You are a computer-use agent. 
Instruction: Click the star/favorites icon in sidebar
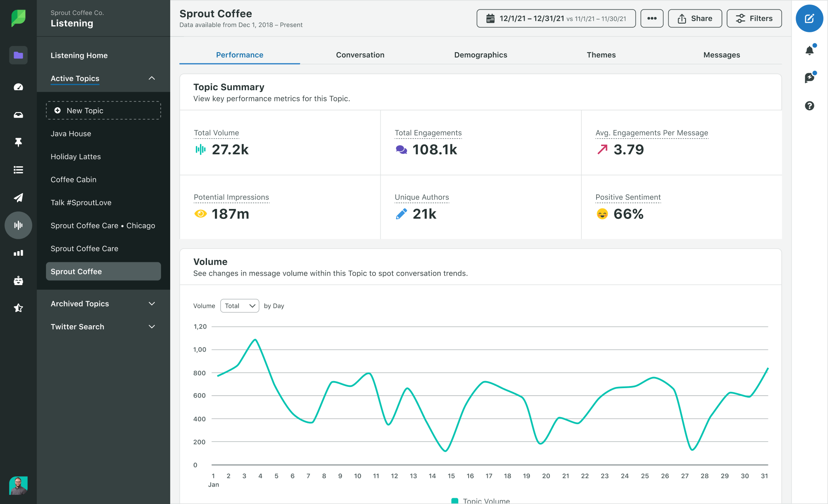(18, 307)
